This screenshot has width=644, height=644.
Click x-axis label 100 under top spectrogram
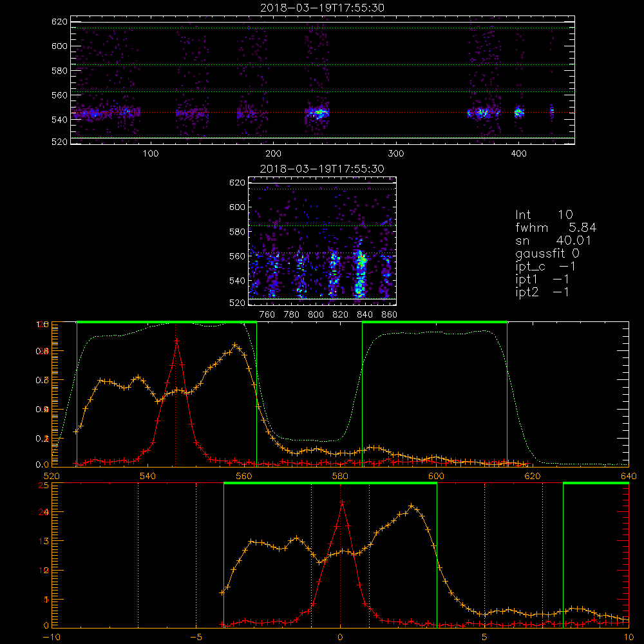click(151, 154)
